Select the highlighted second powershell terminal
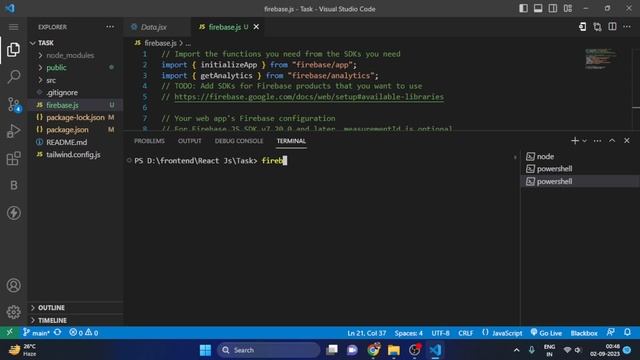Image resolution: width=640 pixels, height=360 pixels. tap(580, 181)
